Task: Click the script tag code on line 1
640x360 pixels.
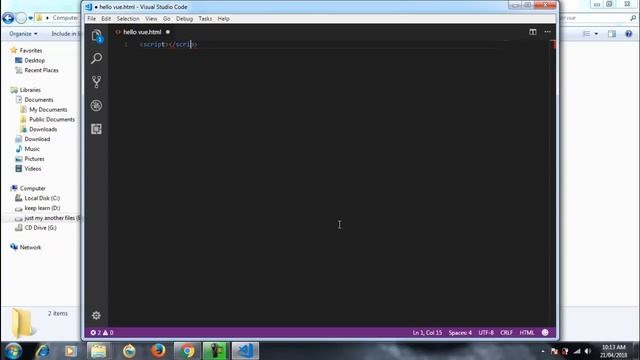Action: pyautogui.click(x=169, y=44)
